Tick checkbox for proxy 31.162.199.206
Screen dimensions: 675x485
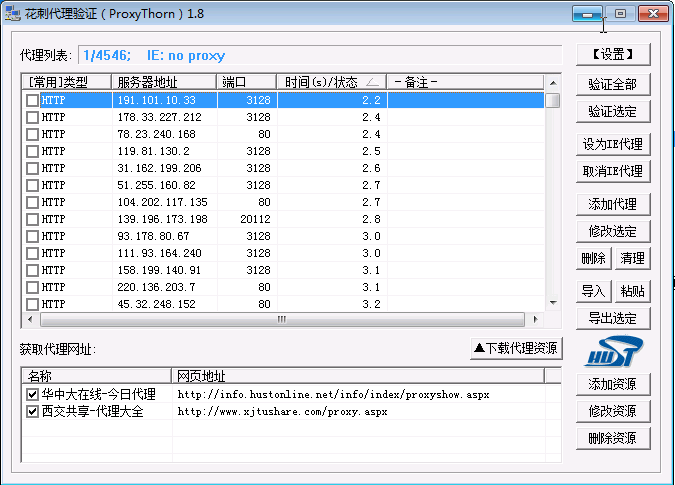pyautogui.click(x=32, y=168)
